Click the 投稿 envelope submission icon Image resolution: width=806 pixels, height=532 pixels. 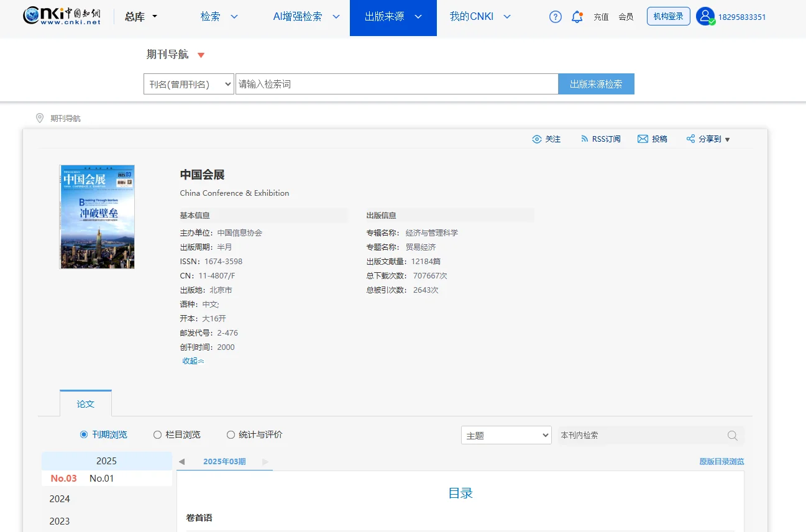click(643, 139)
